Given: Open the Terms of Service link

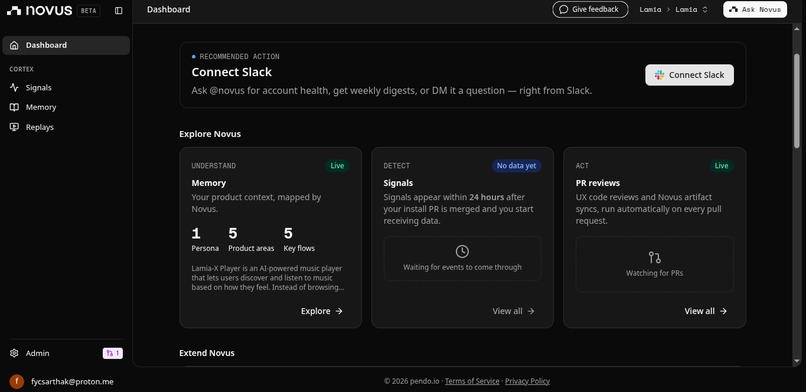Looking at the screenshot, I should coord(472,381).
